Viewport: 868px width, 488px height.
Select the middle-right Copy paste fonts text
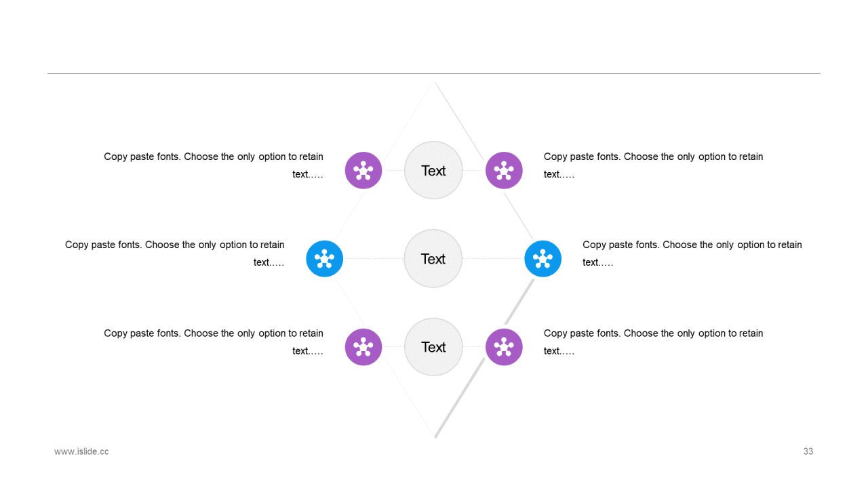692,253
